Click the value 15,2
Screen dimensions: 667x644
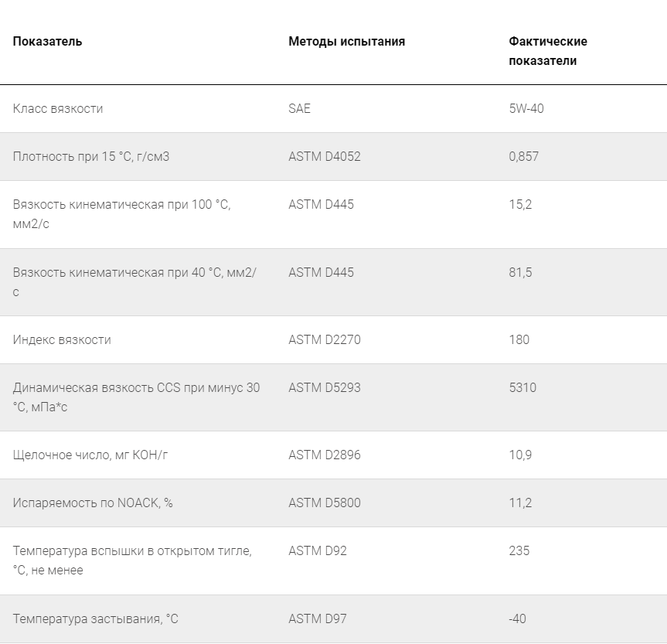[520, 205]
